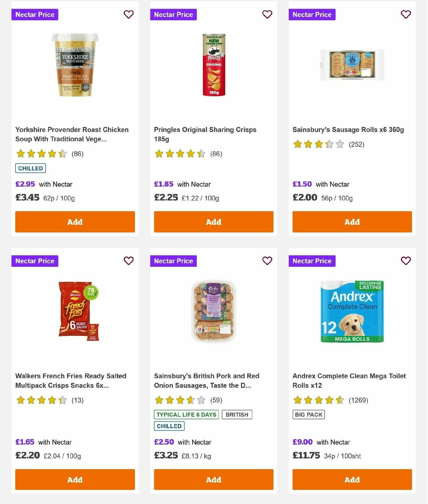Add Sainsbury's Sausage Rolls to trolley

352,222
